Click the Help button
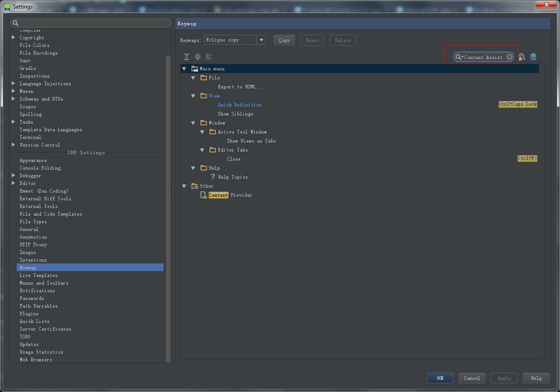 536,378
